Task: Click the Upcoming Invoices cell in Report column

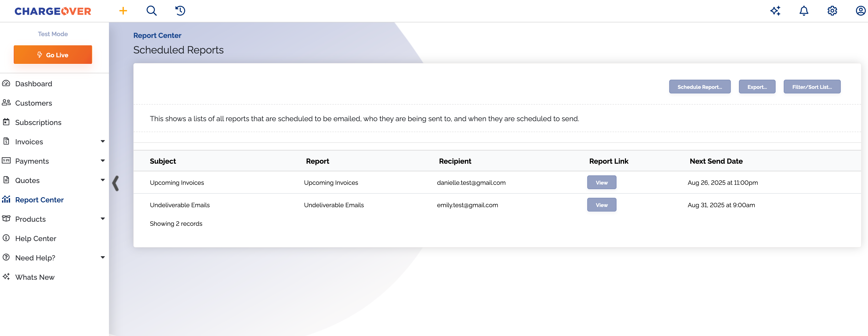Action: pos(331,183)
